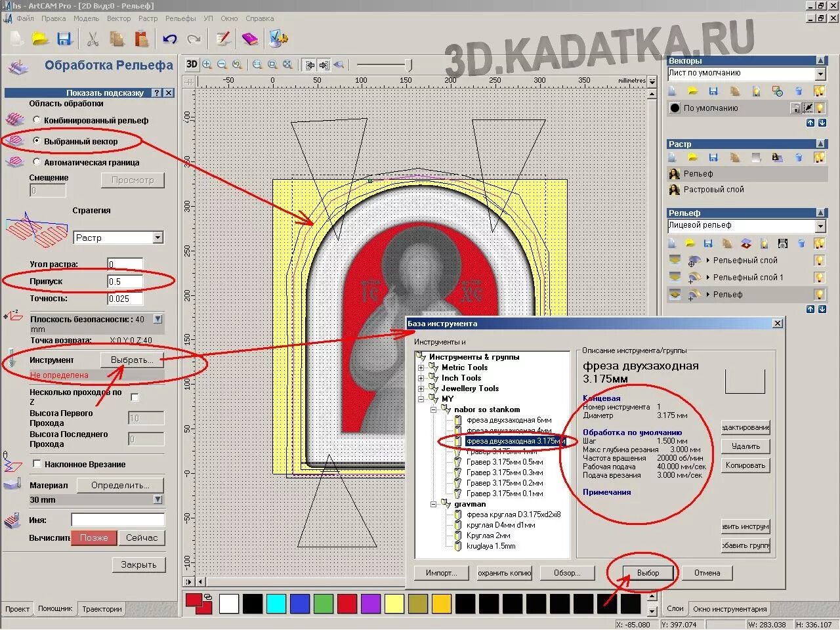Toggle visibility bulb of the По умолчанию layer
Viewport: 840px width, 630px height.
point(820,108)
